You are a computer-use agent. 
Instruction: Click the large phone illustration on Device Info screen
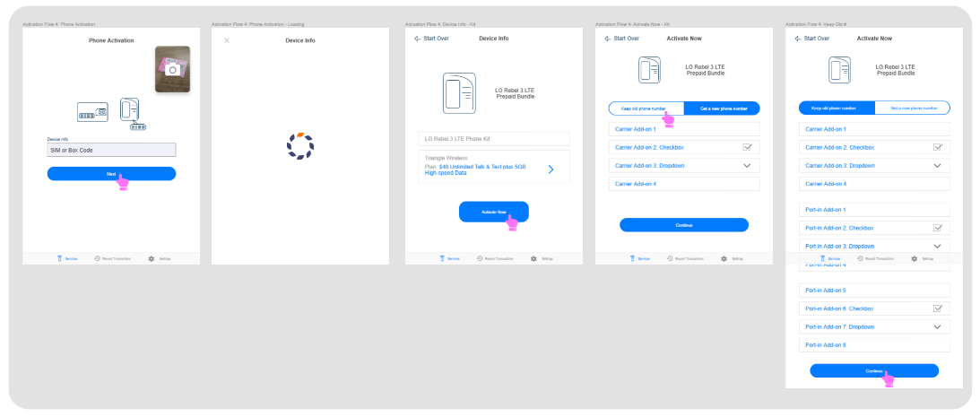pos(460,92)
